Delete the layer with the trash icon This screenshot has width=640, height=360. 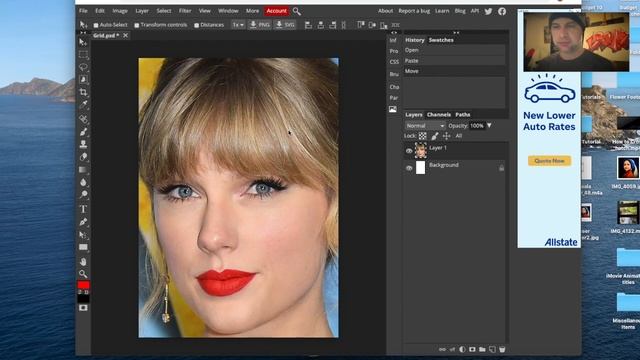[502, 349]
